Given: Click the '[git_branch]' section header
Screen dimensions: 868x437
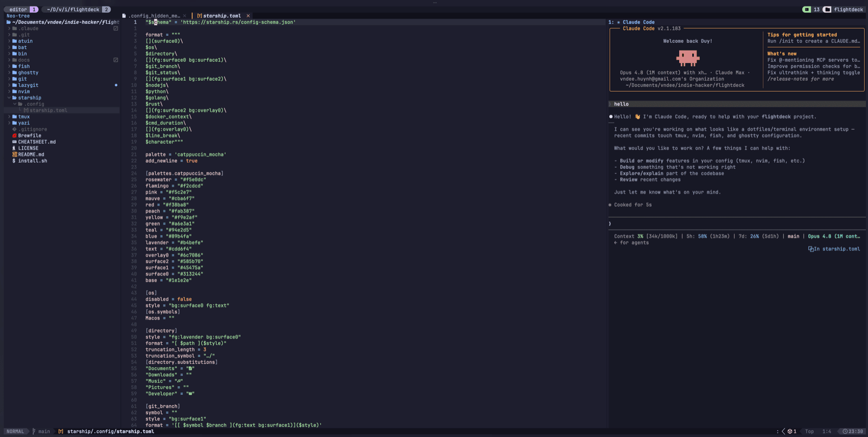Looking at the screenshot, I should [163, 407].
